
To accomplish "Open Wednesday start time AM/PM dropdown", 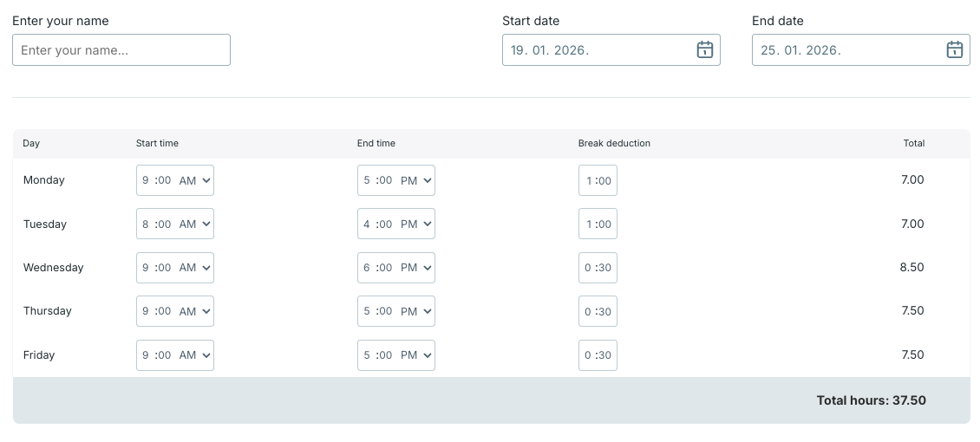I will (x=195, y=268).
